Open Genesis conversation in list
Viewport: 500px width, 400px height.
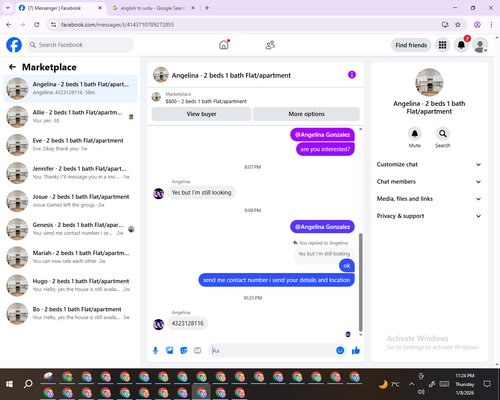pos(70,229)
